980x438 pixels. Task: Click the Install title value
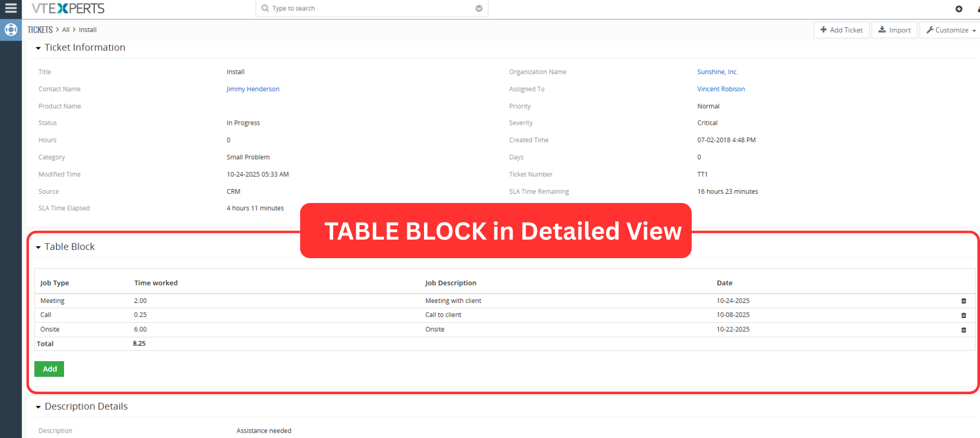236,72
